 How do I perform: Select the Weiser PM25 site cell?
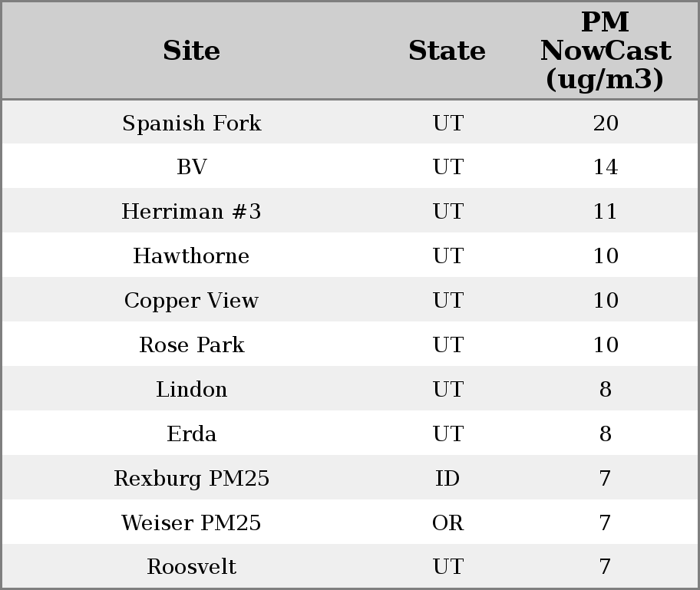coord(191,523)
